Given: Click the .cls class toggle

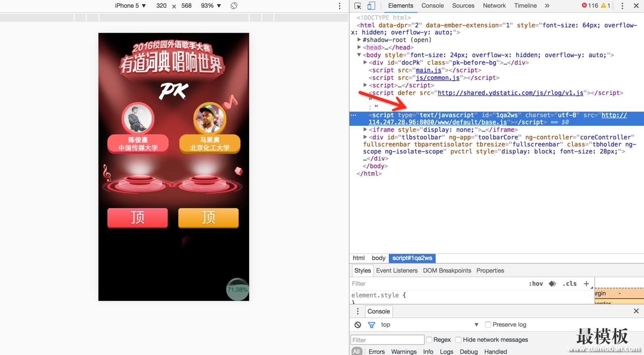Looking at the screenshot, I should 569,284.
